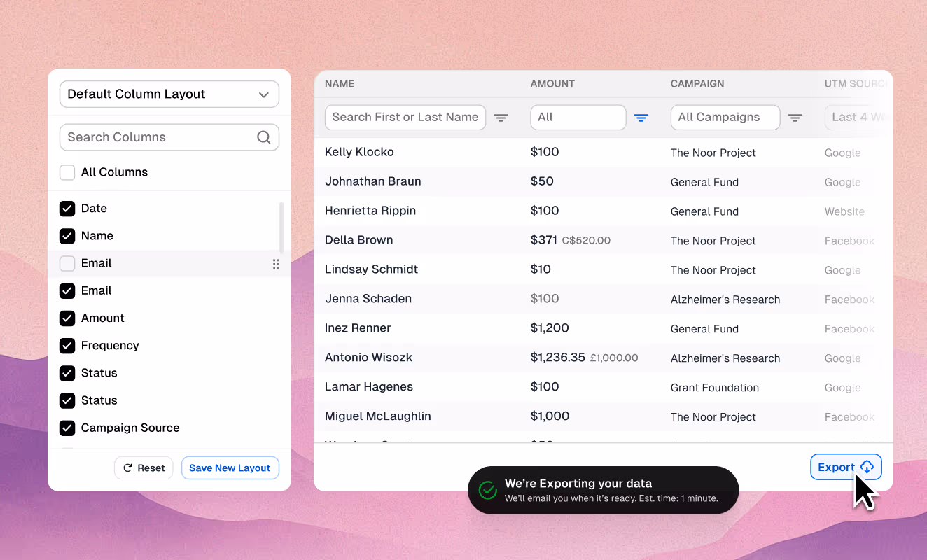This screenshot has height=560, width=927.
Task: Click the Reset button
Action: point(144,468)
